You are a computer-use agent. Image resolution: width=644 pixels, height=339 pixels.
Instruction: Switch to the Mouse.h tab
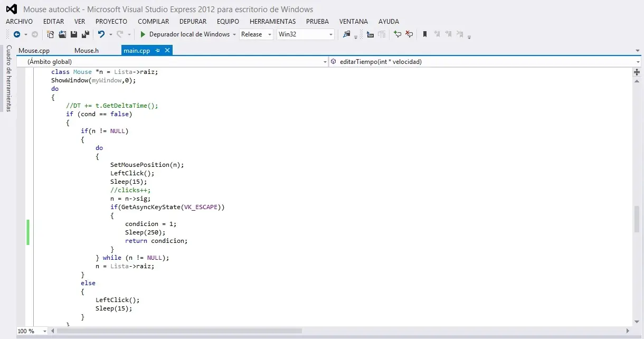tap(86, 51)
